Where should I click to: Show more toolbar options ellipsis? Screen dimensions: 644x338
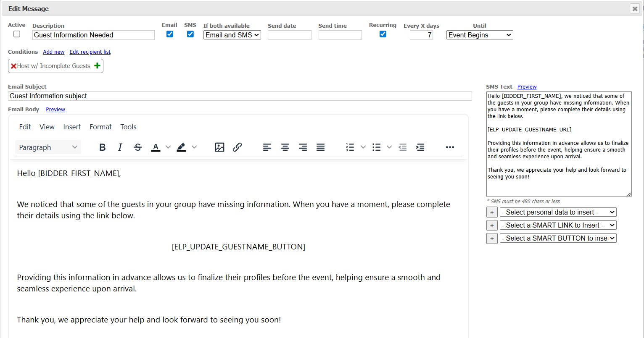pyautogui.click(x=450, y=147)
